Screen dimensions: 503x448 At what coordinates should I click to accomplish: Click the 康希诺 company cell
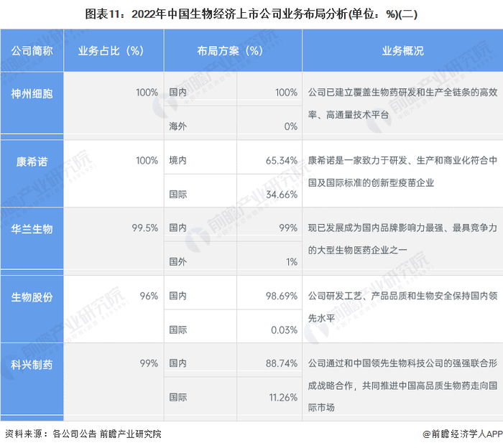coord(32,173)
